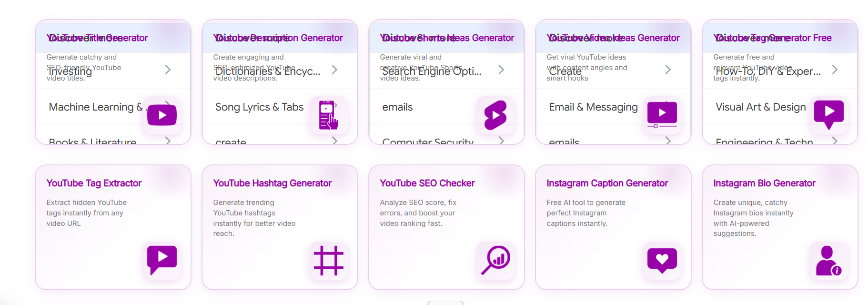The width and height of the screenshot is (868, 305).
Task: Open the YouTube SEO Checker title link
Action: 427,183
